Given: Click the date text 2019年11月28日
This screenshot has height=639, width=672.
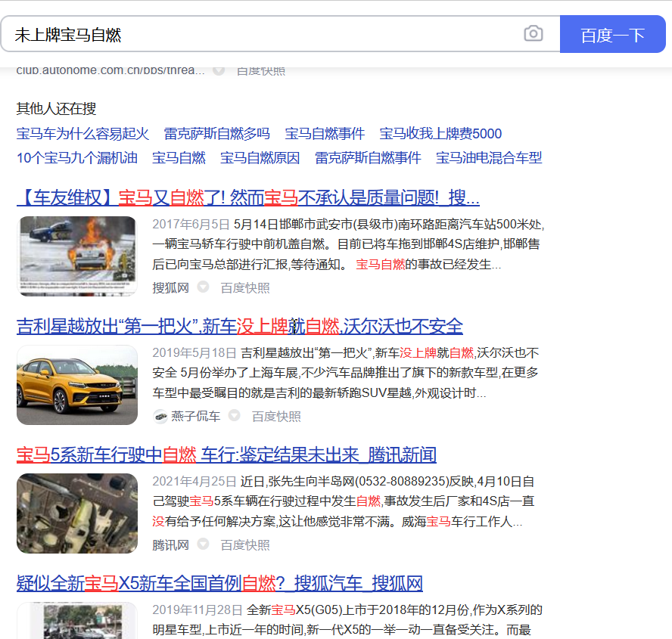Looking at the screenshot, I should pyautogui.click(x=198, y=610).
